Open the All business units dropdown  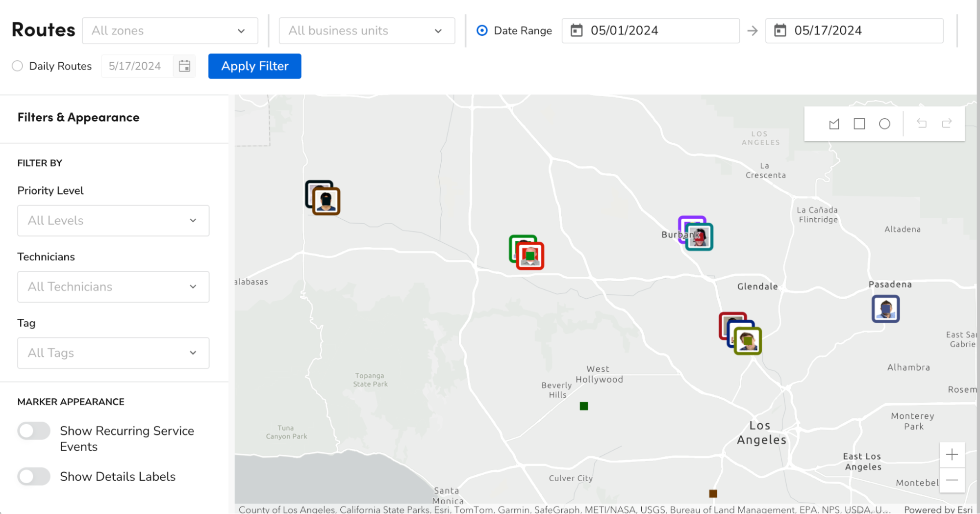(367, 31)
